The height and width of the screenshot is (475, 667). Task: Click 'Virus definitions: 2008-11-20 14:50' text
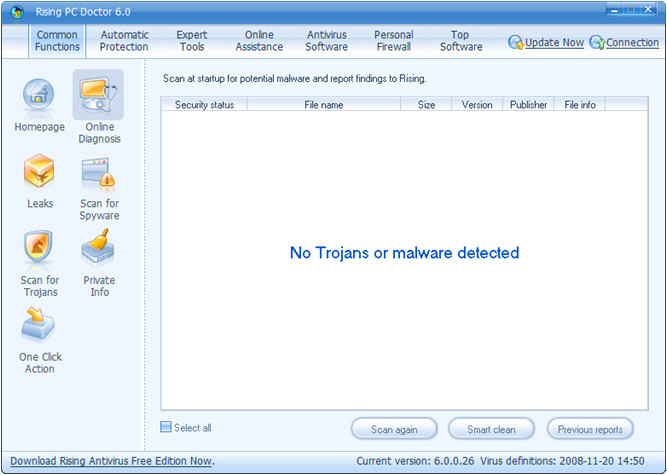coord(562,461)
